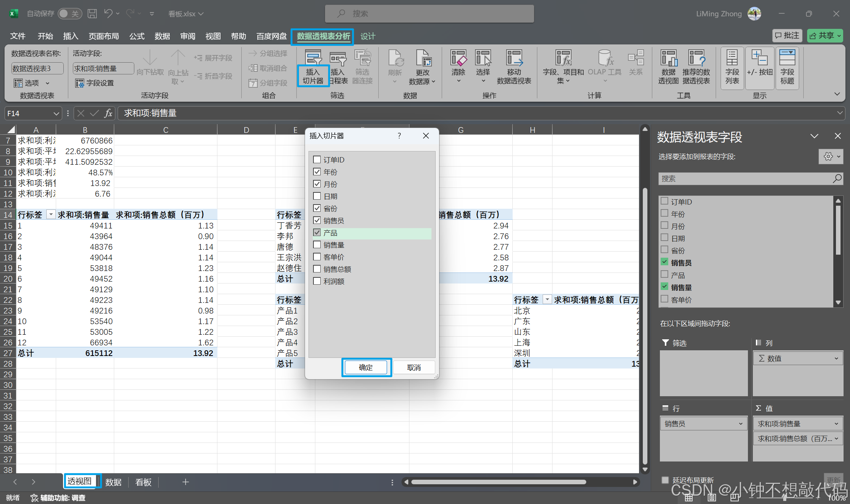The image size is (850, 504).
Task: Click the Insert Timeline (插入日程表) icon
Action: 338,67
